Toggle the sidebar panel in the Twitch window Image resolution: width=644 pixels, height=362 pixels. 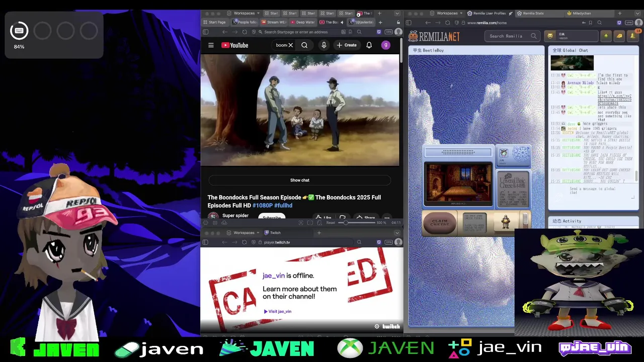click(205, 242)
